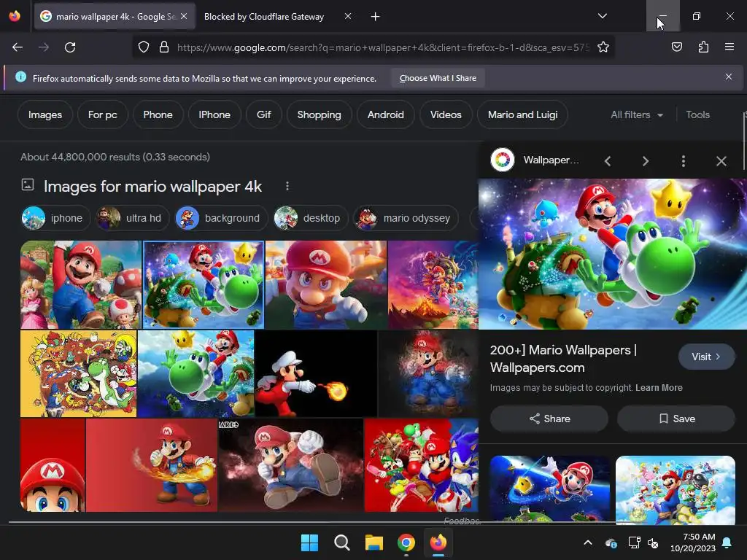
Task: Select the Android filter chip
Action: point(385,114)
